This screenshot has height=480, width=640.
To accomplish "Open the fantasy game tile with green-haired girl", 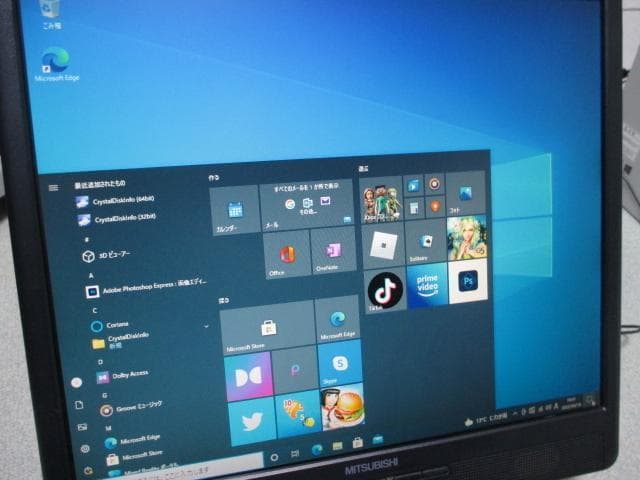I will (467, 238).
